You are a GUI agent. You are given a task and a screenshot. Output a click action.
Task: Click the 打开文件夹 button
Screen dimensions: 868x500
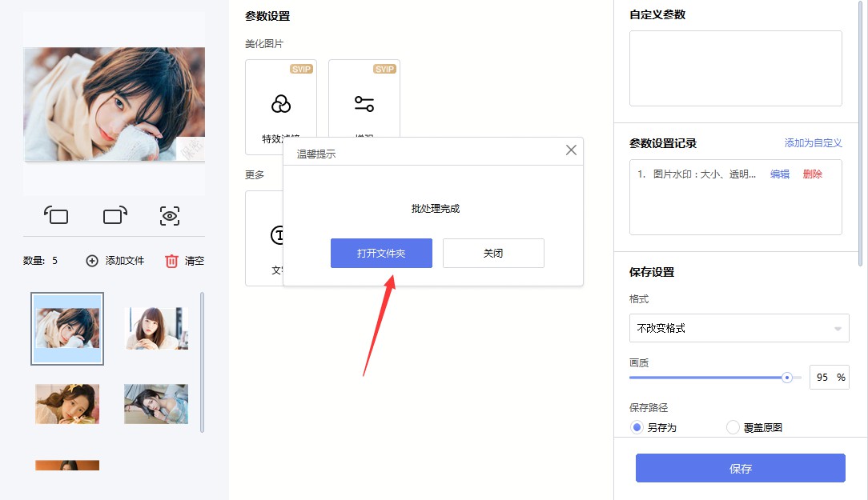[x=381, y=253]
